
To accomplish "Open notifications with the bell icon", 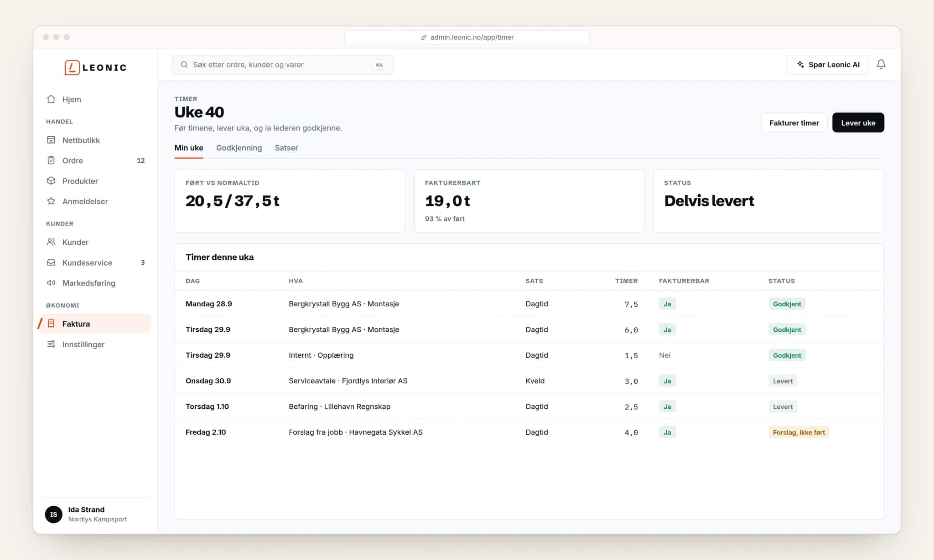I will click(x=881, y=65).
